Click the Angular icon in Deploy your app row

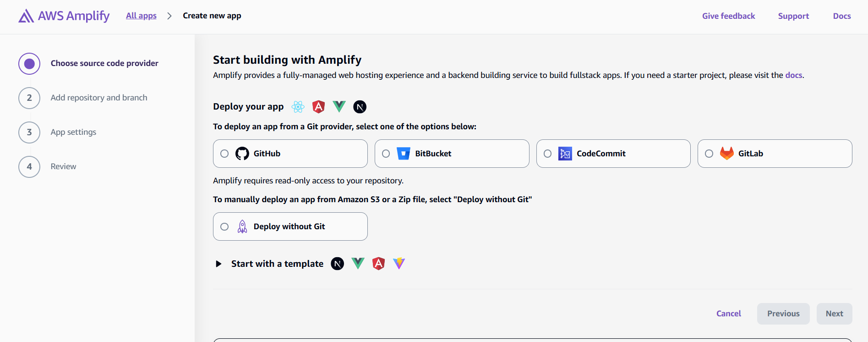[x=318, y=106]
